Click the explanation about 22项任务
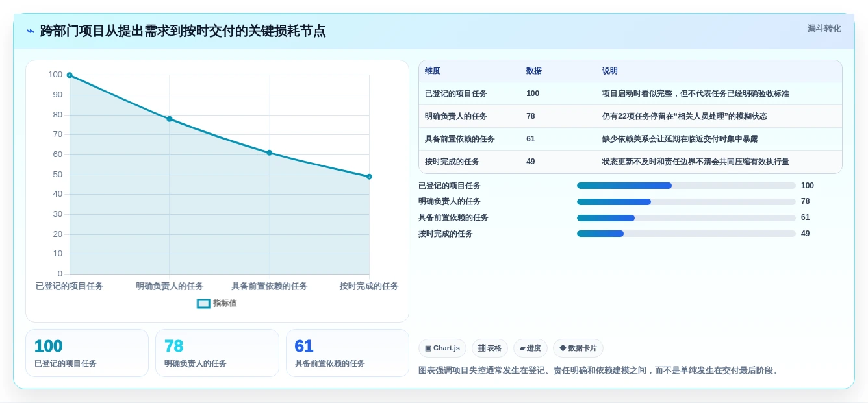Image resolution: width=868 pixels, height=403 pixels. (685, 116)
